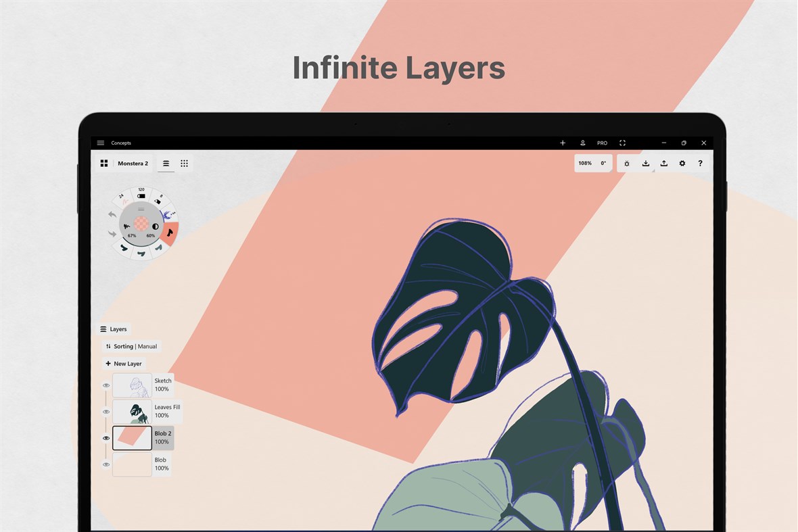Minimize the Concepts window
This screenshot has width=798, height=532.
coord(663,143)
